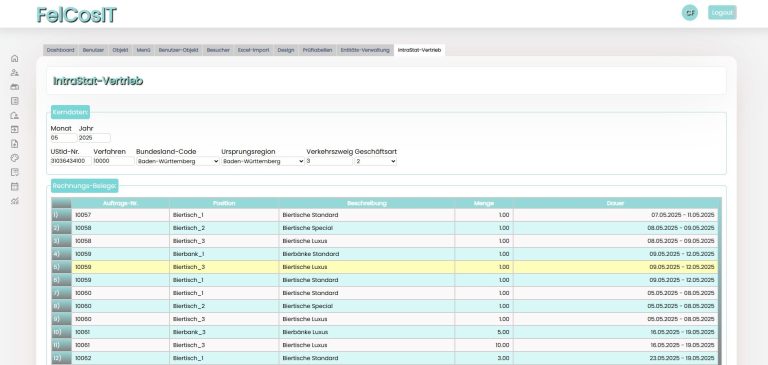Click the Verfahren input field
The width and height of the screenshot is (768, 365).
point(114,161)
